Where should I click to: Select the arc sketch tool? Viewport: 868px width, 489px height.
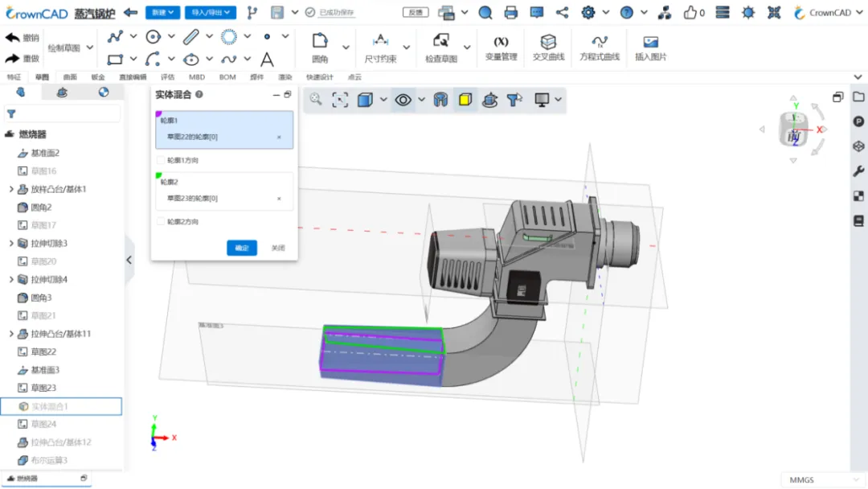pos(153,59)
